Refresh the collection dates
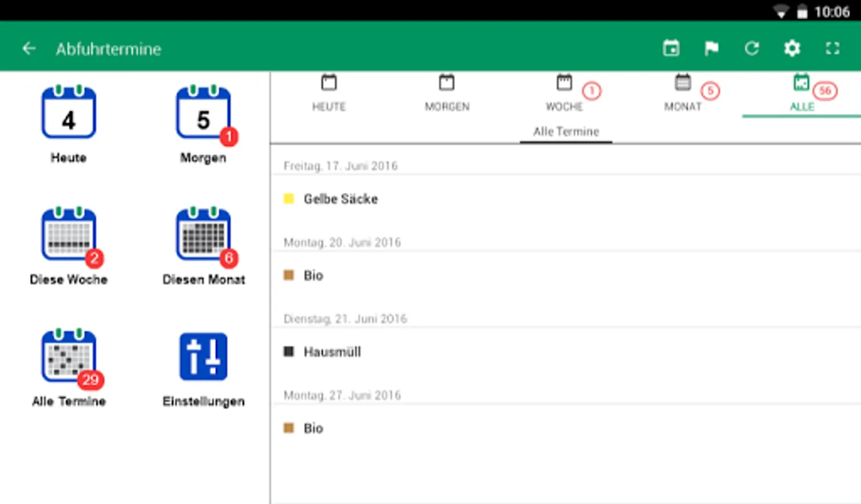Image resolution: width=861 pixels, height=504 pixels. 752,49
